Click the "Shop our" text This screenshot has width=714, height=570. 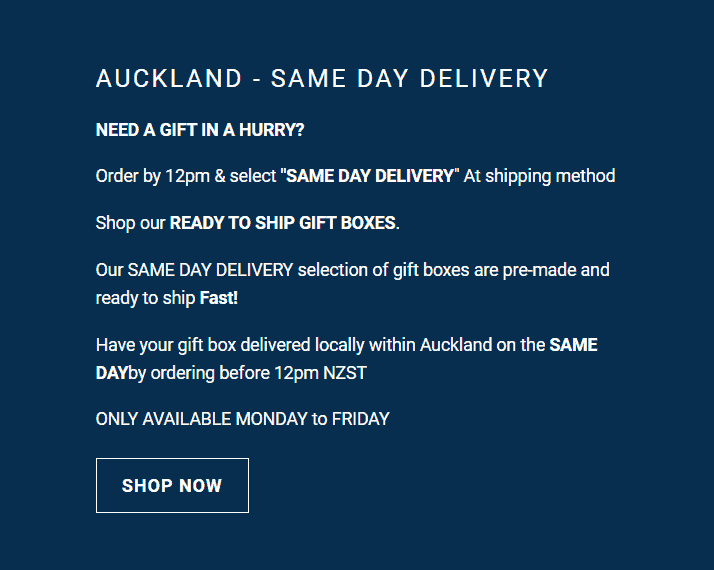130,224
